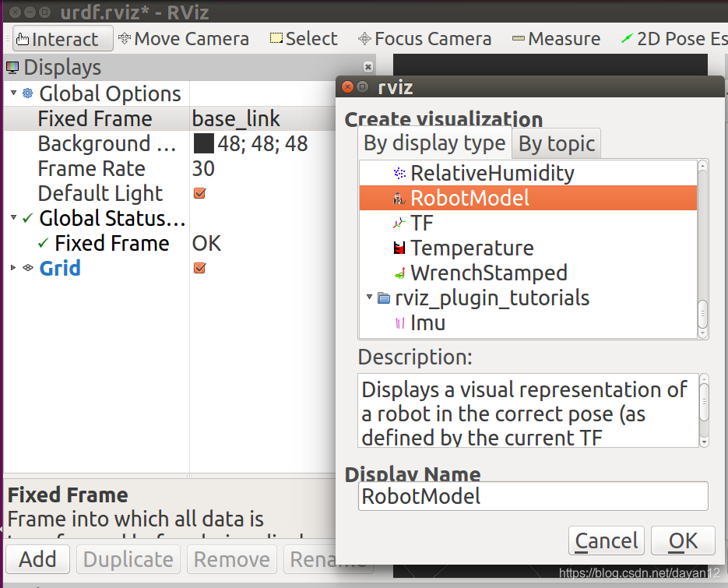This screenshot has height=588, width=728.
Task: Activate the Interact tool
Action: coord(62,39)
